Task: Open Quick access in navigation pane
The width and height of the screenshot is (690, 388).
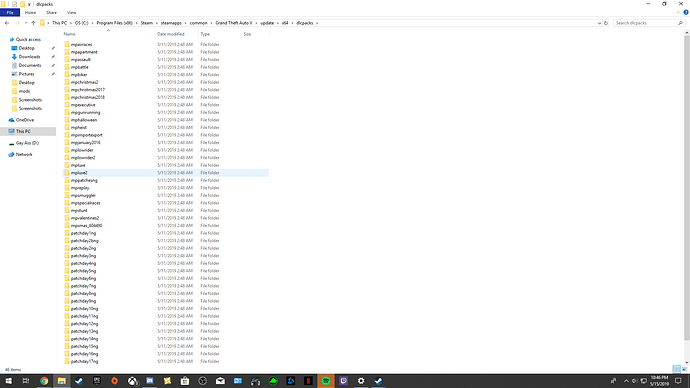Action: point(28,40)
